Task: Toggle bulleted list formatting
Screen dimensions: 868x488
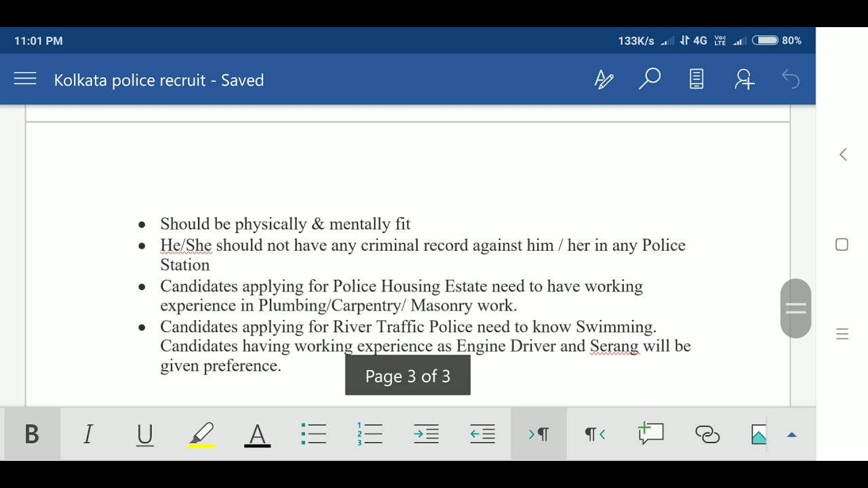Action: pyautogui.click(x=313, y=434)
